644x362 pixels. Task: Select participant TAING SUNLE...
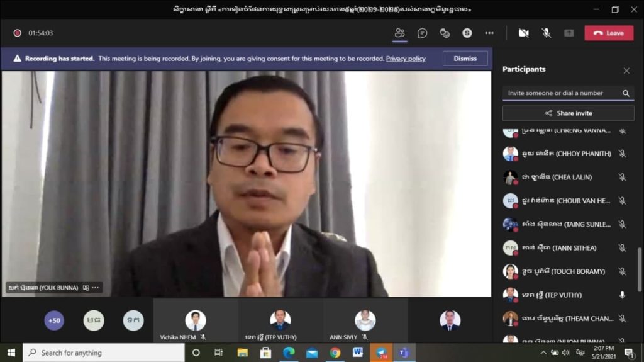(569, 224)
